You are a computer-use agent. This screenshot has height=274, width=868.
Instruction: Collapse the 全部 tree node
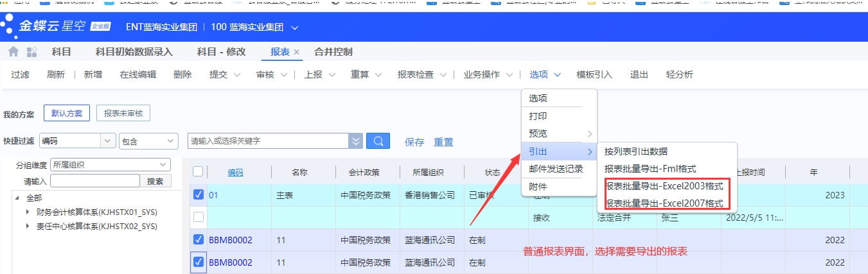point(17,198)
